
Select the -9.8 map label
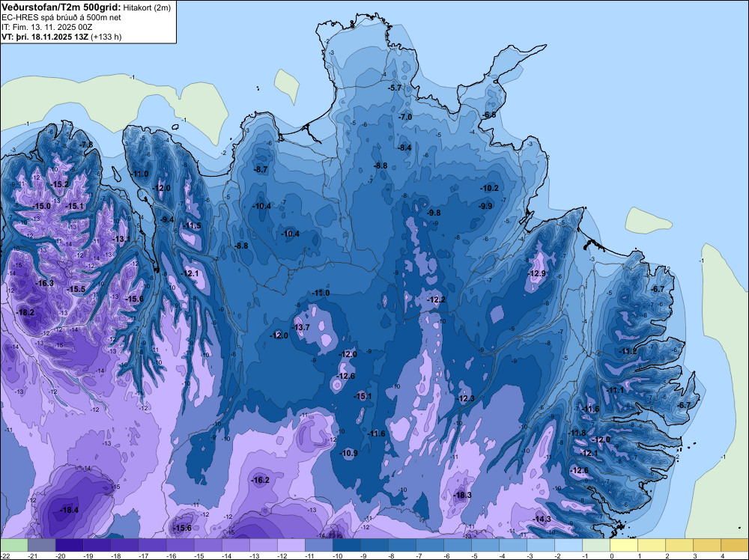point(434,213)
